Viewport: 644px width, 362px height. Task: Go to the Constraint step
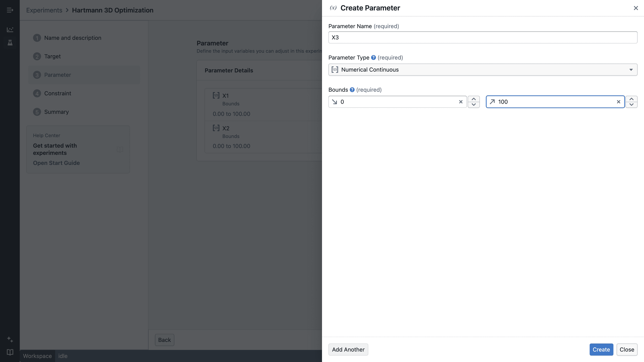click(84, 93)
